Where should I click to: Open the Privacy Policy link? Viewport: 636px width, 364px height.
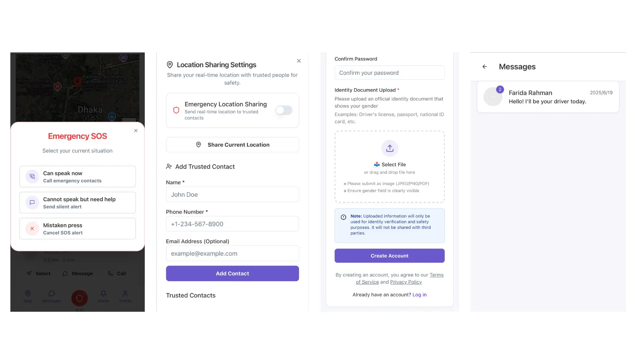(406, 282)
